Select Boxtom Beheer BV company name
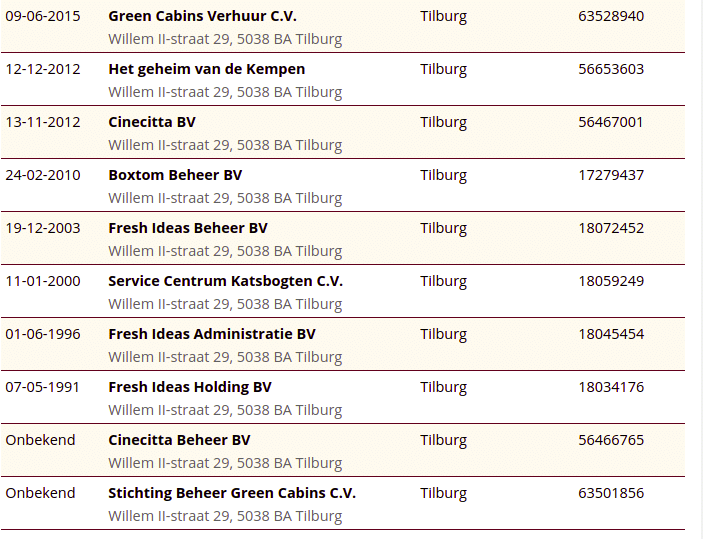 (x=175, y=175)
